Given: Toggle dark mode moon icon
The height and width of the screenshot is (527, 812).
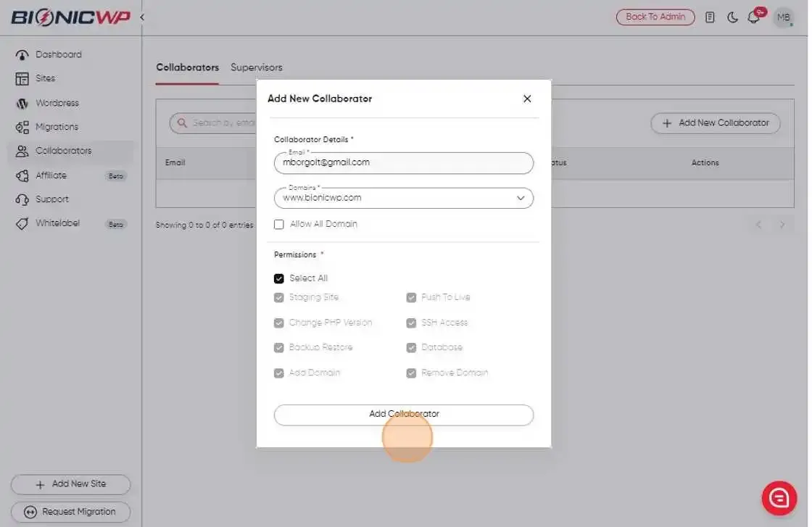Looking at the screenshot, I should pyautogui.click(x=732, y=17).
